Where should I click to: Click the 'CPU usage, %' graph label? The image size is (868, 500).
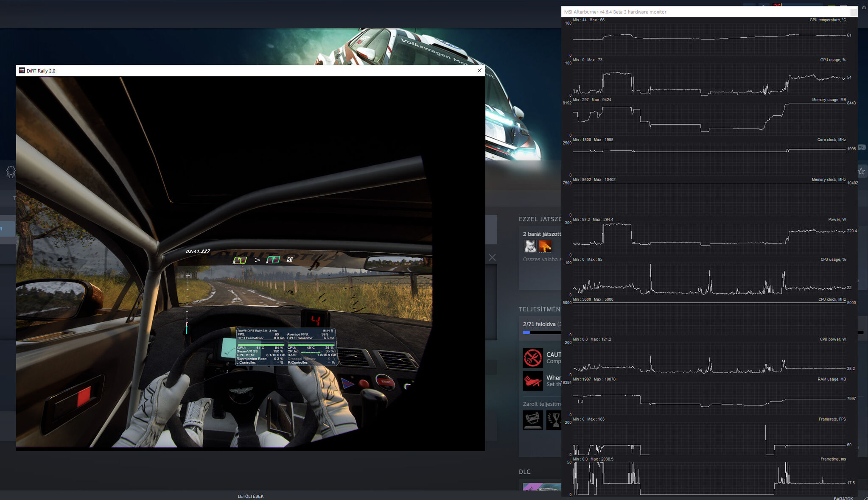point(833,259)
